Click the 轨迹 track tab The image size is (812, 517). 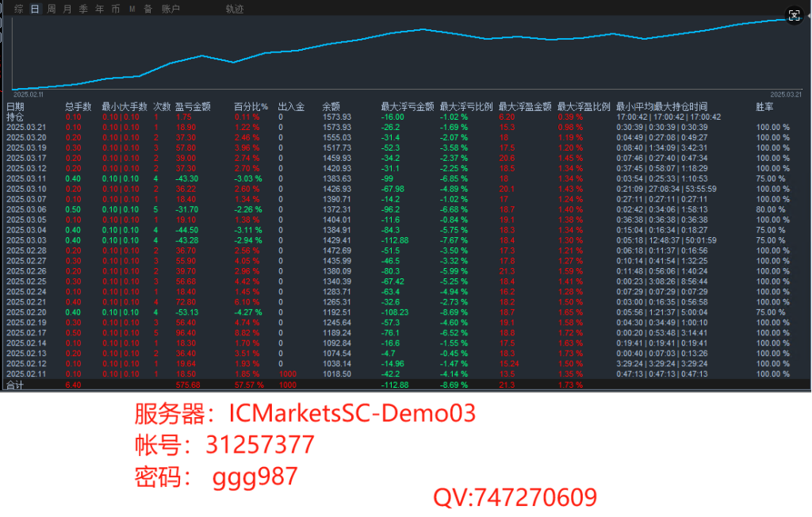235,9
